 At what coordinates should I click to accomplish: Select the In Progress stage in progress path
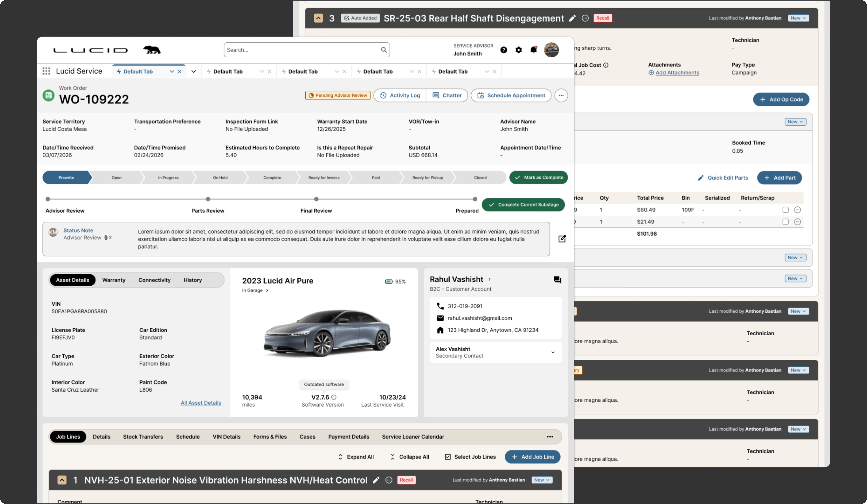[x=168, y=178]
